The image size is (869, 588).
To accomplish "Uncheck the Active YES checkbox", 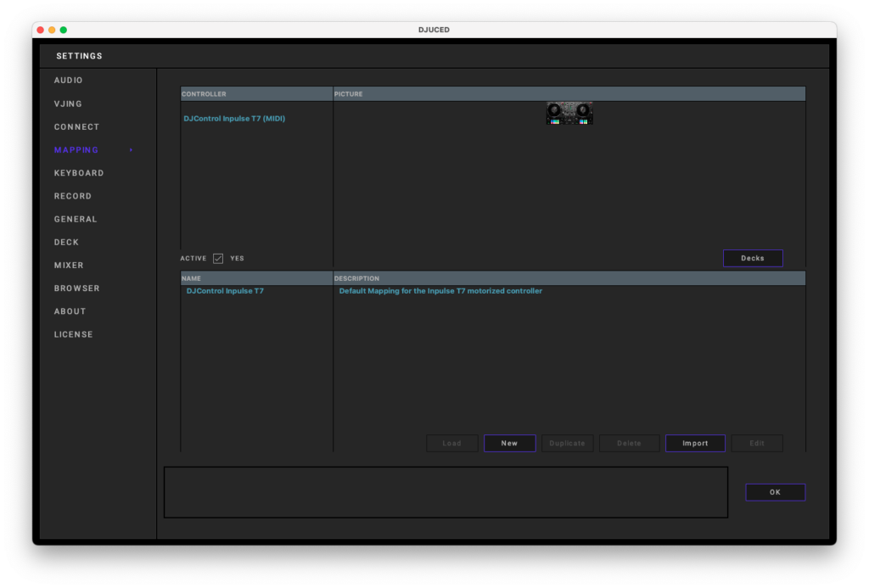I will (x=218, y=258).
